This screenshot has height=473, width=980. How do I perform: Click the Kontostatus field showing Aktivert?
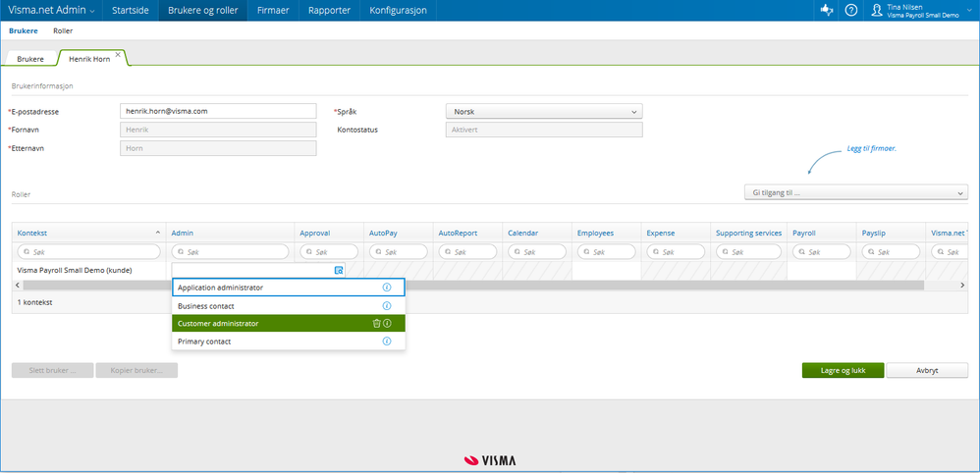544,130
